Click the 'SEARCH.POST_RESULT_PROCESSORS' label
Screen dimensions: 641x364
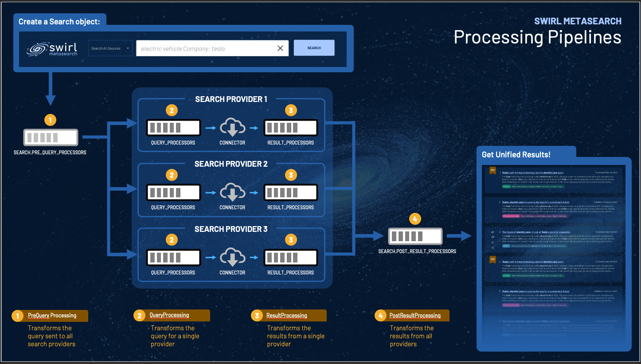tap(417, 251)
